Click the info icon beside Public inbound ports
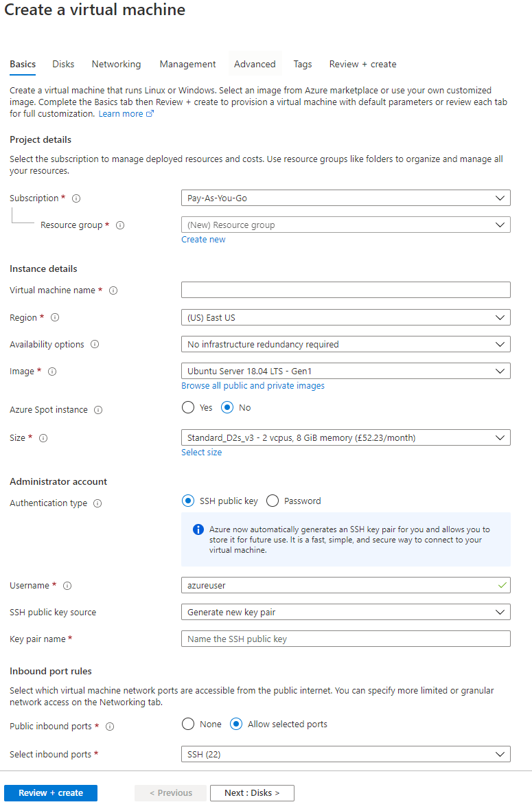This screenshot has width=532, height=811. pyautogui.click(x=110, y=727)
